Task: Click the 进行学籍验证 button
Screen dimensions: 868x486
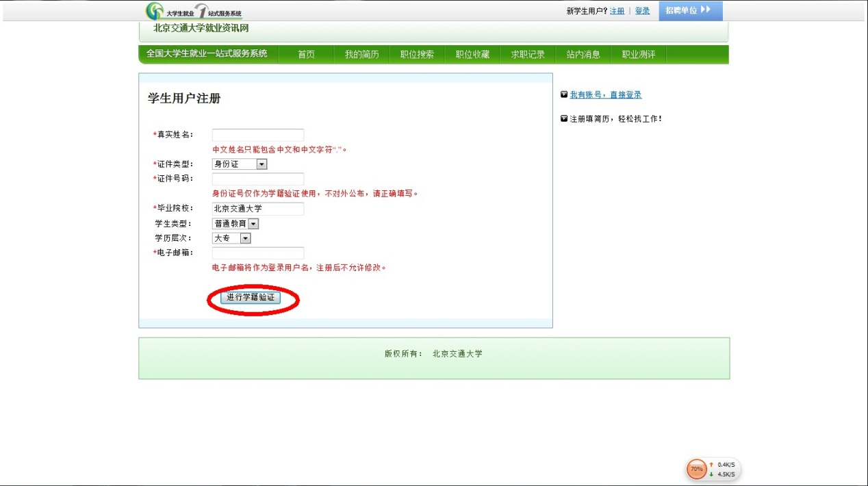Action: [251, 298]
